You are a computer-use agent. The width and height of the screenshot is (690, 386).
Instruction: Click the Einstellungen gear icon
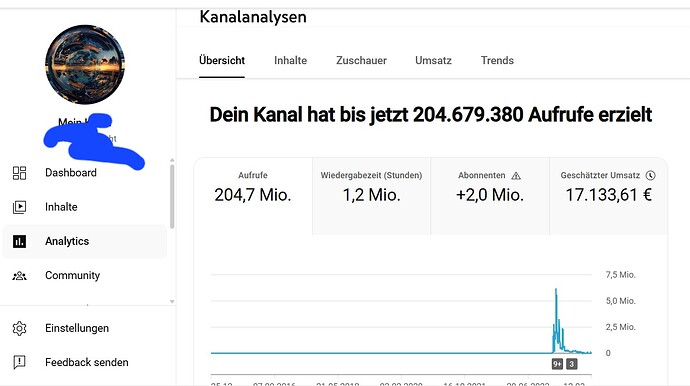pyautogui.click(x=19, y=328)
